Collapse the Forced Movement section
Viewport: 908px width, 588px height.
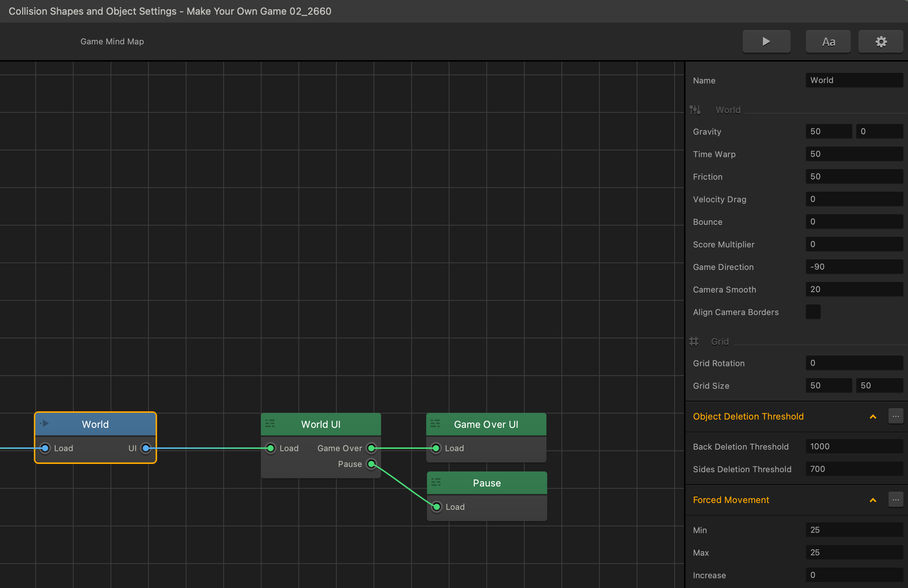click(x=873, y=500)
